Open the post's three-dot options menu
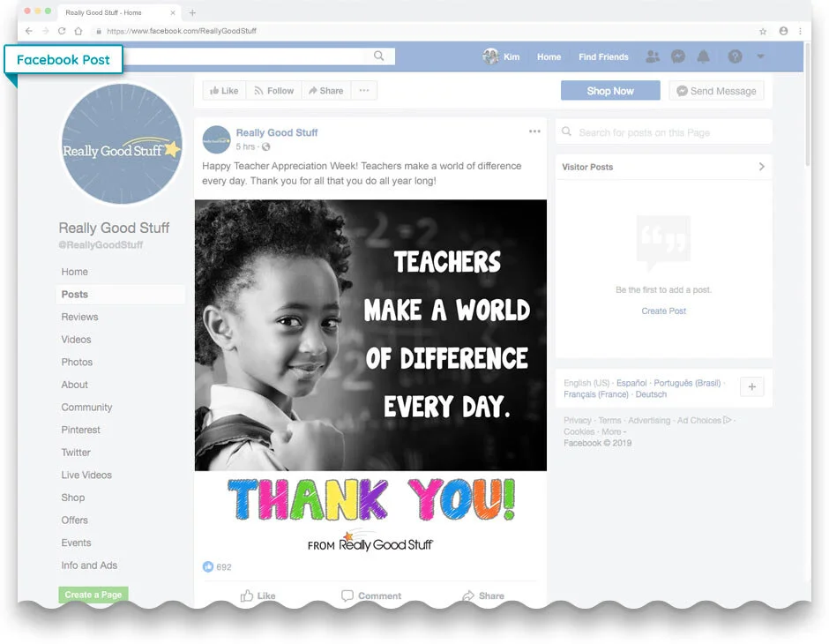This screenshot has height=644, width=829. [x=534, y=131]
